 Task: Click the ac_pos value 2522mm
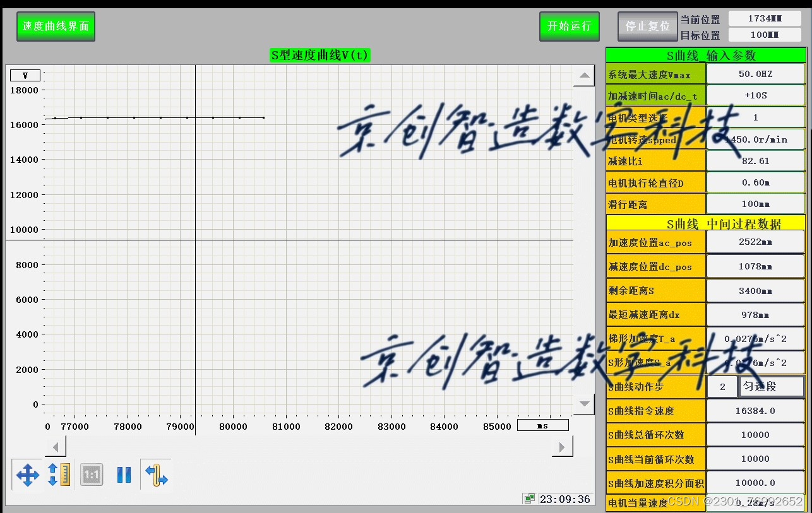756,242
